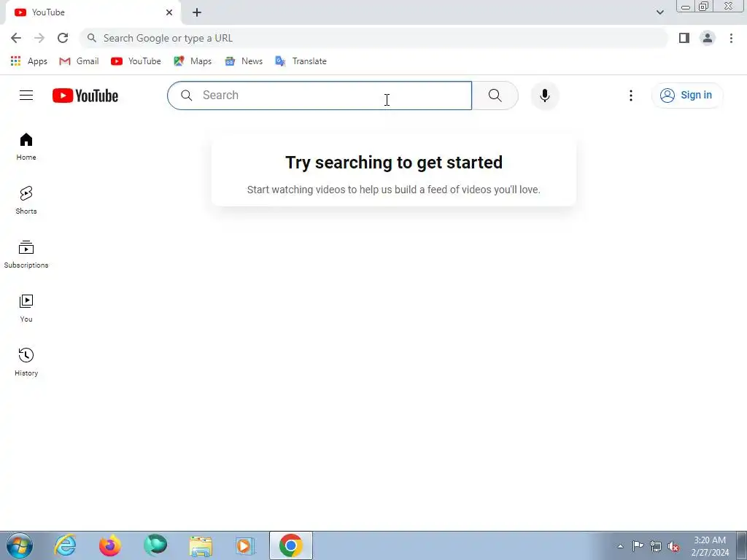Go to the You sidebar page

[x=26, y=308]
